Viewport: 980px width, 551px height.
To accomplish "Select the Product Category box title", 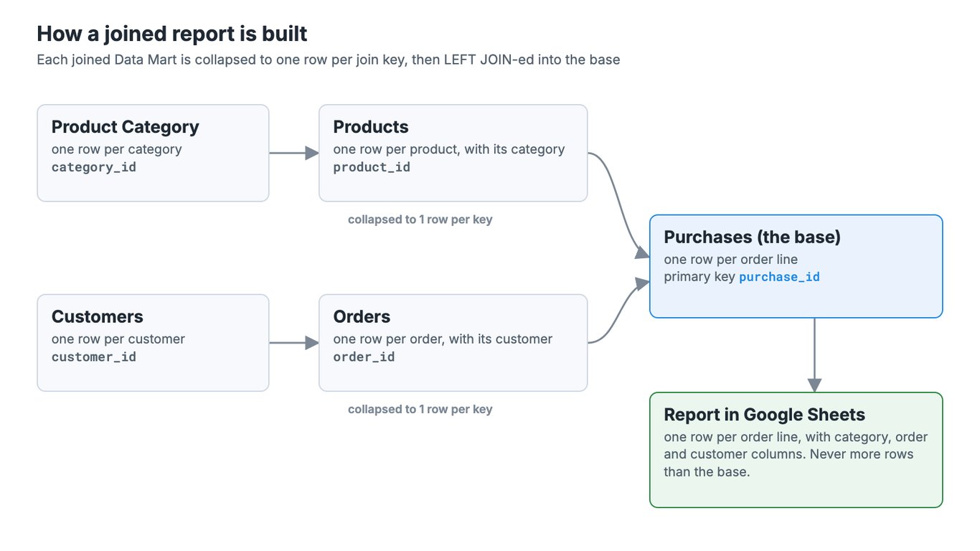I will pos(126,127).
